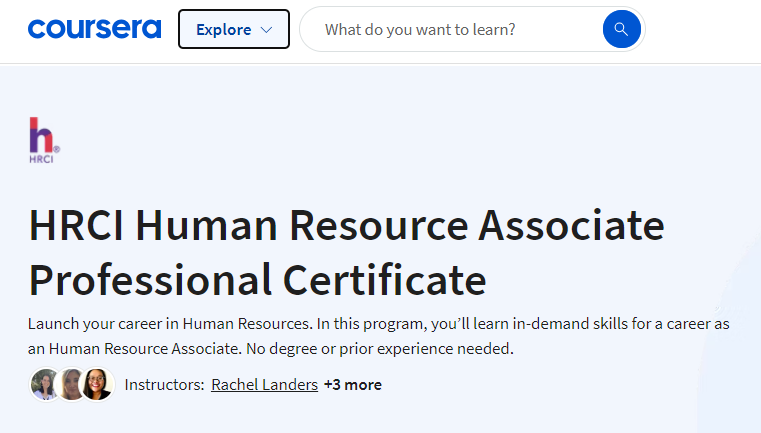761x433 pixels.
Task: Show the '+3 more' instructors
Action: pyautogui.click(x=353, y=384)
